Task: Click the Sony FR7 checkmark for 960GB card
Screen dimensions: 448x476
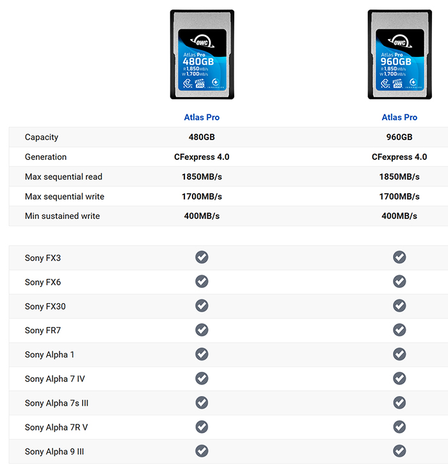Action: coord(399,329)
